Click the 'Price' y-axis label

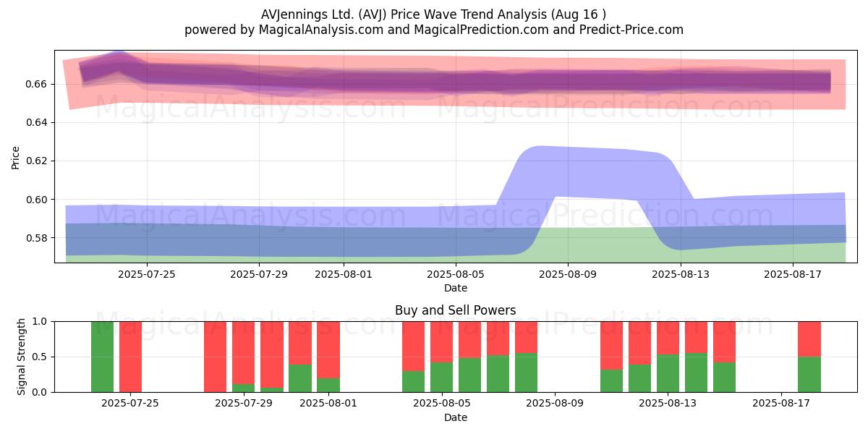(16, 158)
